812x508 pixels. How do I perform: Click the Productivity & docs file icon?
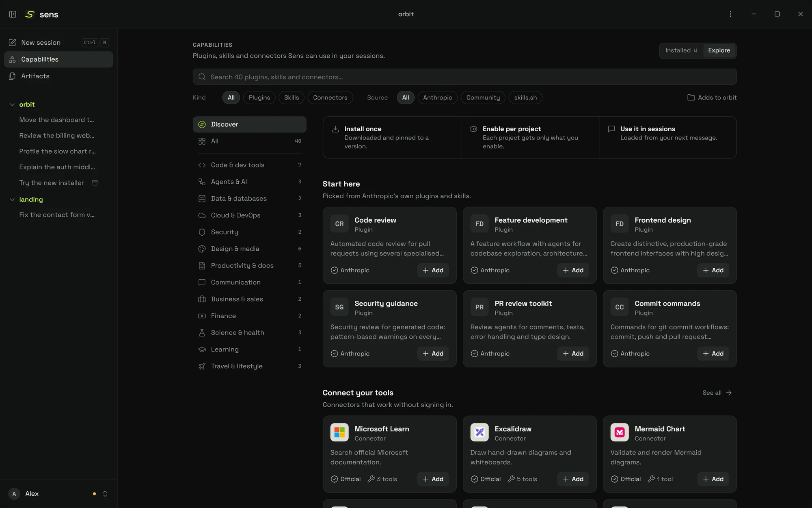point(202,265)
